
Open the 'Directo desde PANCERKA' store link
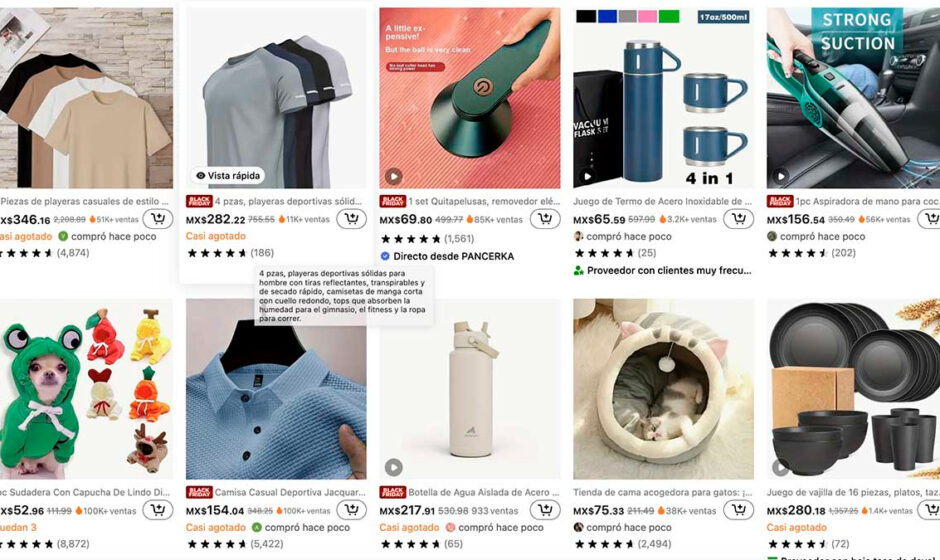point(453,256)
